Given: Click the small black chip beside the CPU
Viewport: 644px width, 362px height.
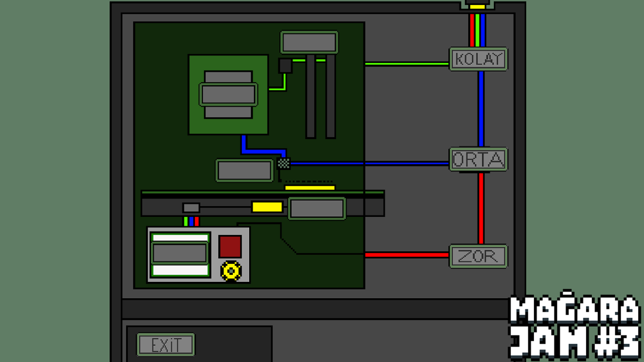Looking at the screenshot, I should point(285,66).
